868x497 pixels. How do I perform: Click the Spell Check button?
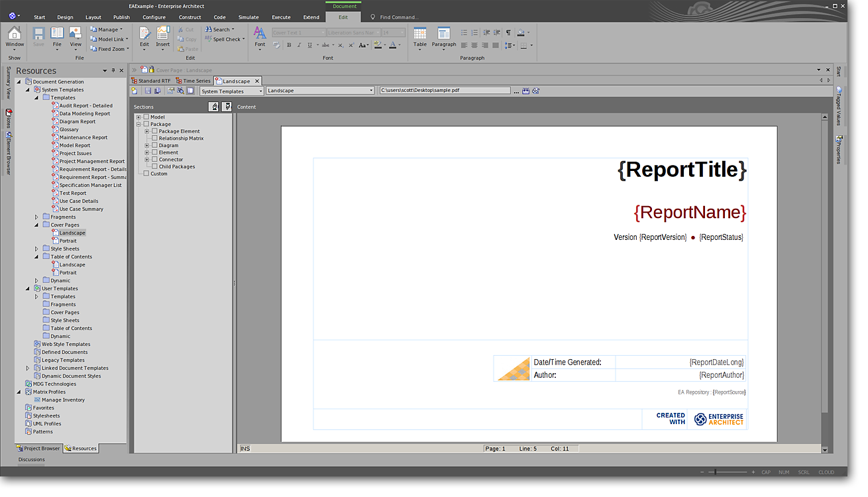[225, 39]
